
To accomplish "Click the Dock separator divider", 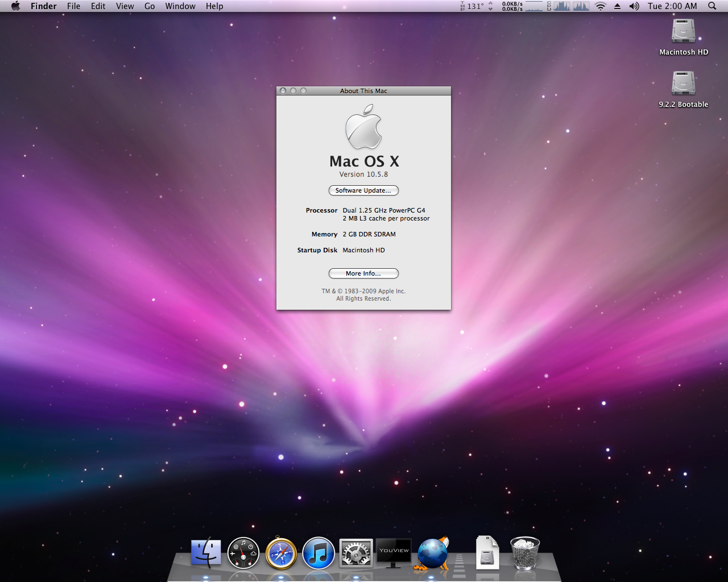I will [460, 563].
